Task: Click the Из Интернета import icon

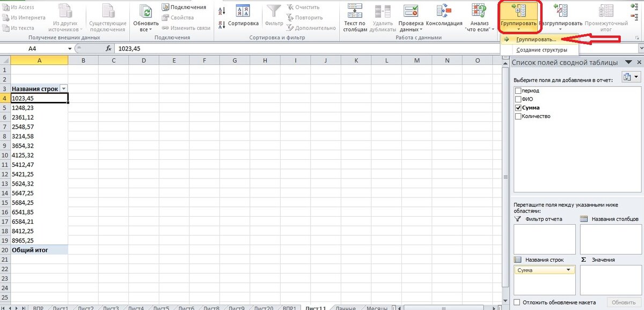Action: pyautogui.click(x=5, y=18)
